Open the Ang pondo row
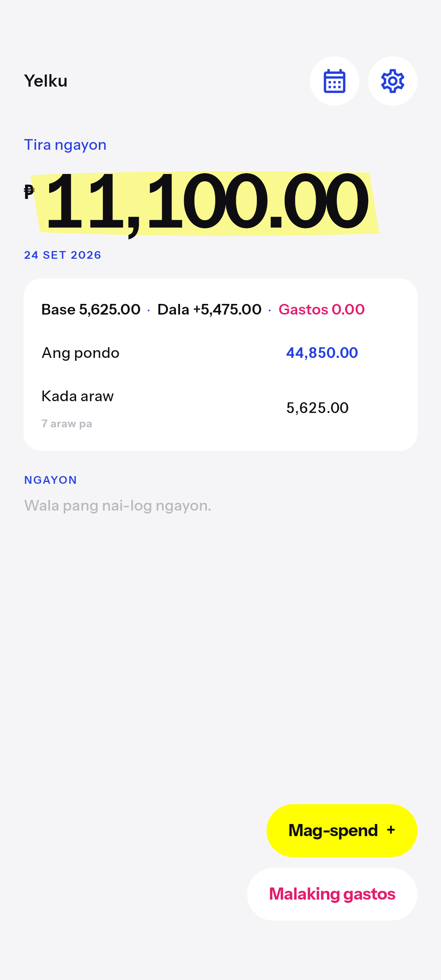The height and width of the screenshot is (980, 441). tap(220, 353)
